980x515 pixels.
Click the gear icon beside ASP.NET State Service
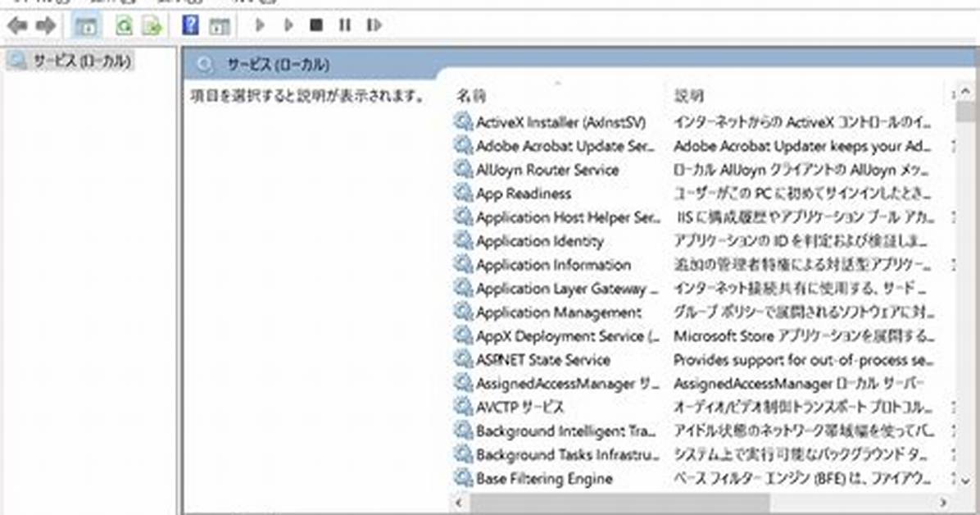[x=462, y=359]
